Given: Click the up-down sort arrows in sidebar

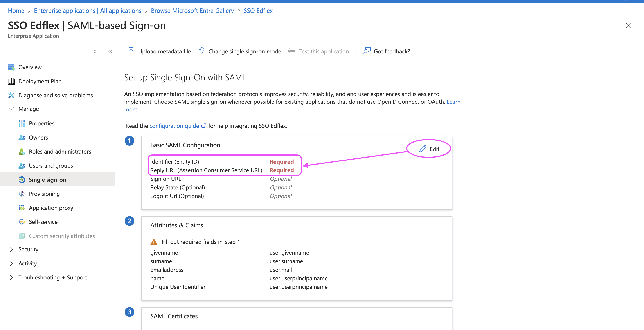Looking at the screenshot, I should tap(95, 51).
